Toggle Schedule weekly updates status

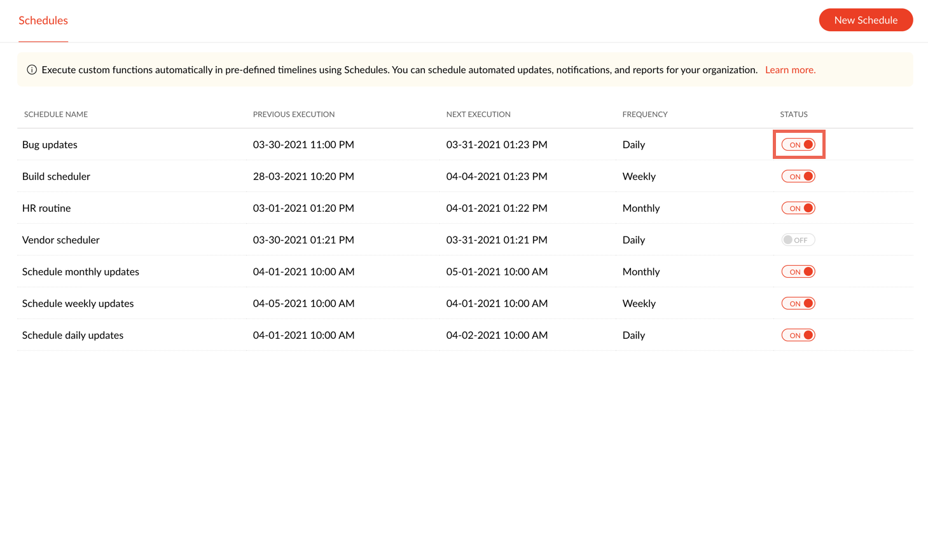tap(798, 304)
